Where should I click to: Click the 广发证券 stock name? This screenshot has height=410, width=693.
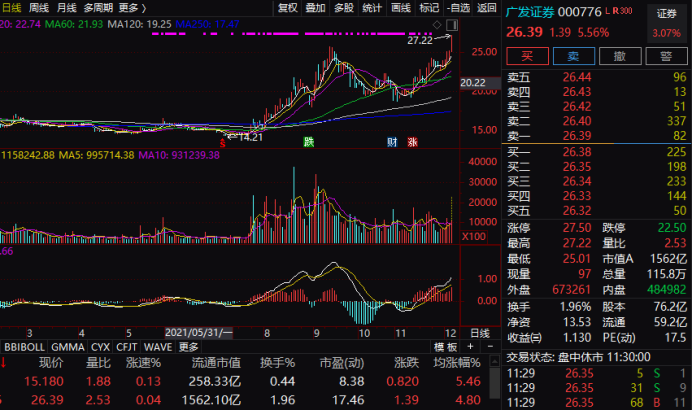point(530,12)
